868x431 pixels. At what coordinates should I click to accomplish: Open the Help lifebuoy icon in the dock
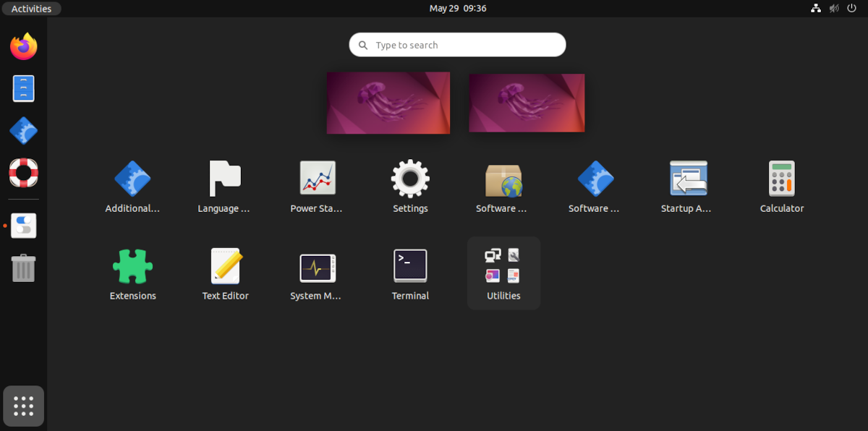click(22, 173)
